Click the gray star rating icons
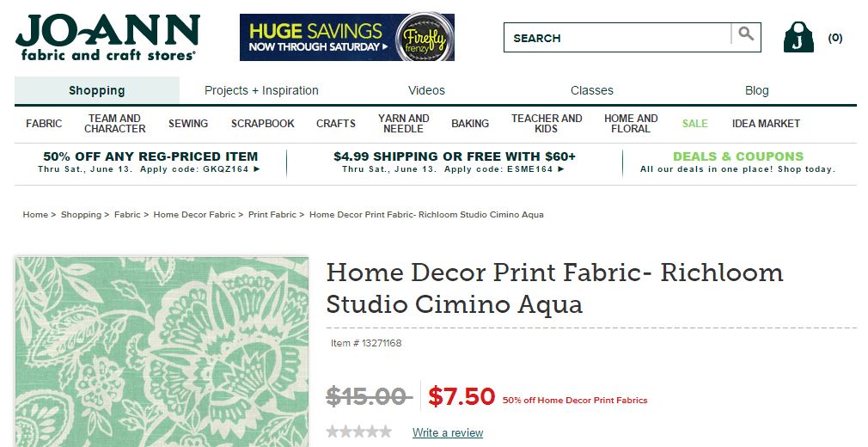Image resolution: width=868 pixels, height=447 pixels. pos(358,432)
